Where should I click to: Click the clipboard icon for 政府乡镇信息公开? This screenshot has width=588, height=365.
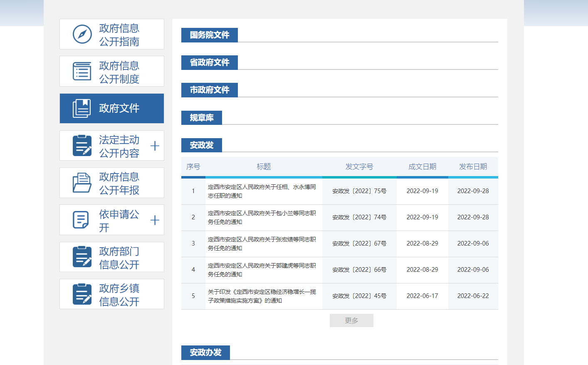pyautogui.click(x=82, y=294)
